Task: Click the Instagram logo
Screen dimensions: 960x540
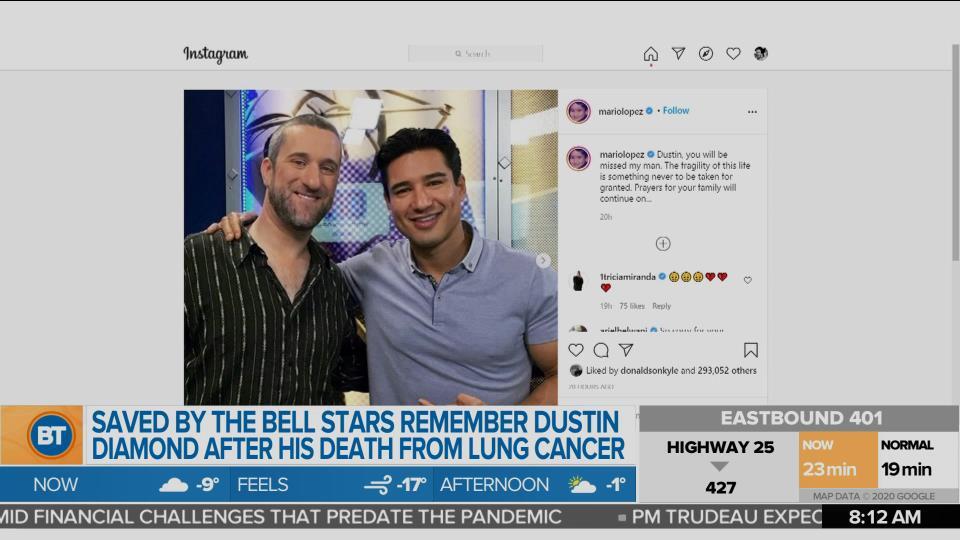Action: pyautogui.click(x=216, y=54)
